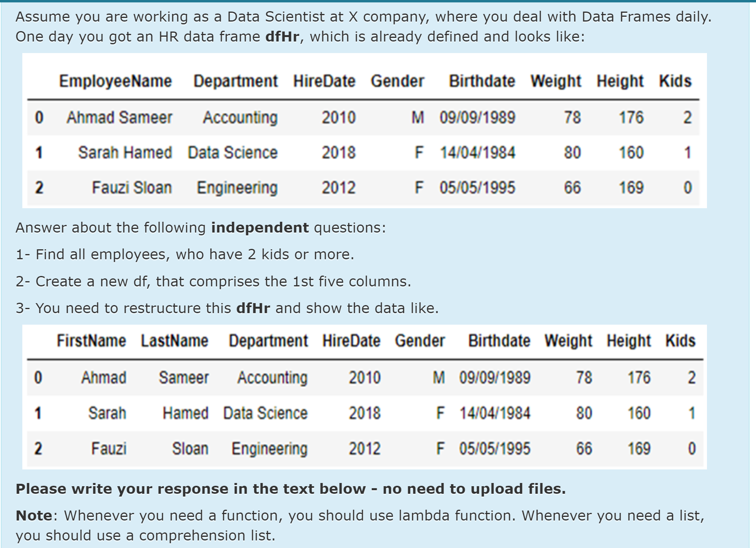This screenshot has height=548, width=756.
Task: Click the Data Science department cell
Action: tap(232, 152)
